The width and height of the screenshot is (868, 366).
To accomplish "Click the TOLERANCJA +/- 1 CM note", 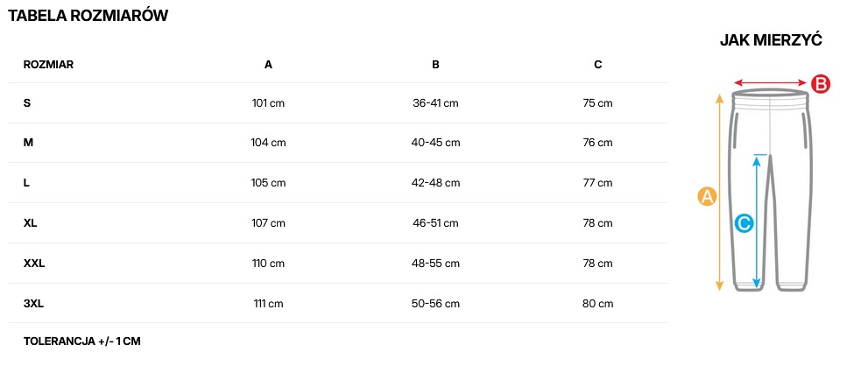I will click(x=81, y=341).
